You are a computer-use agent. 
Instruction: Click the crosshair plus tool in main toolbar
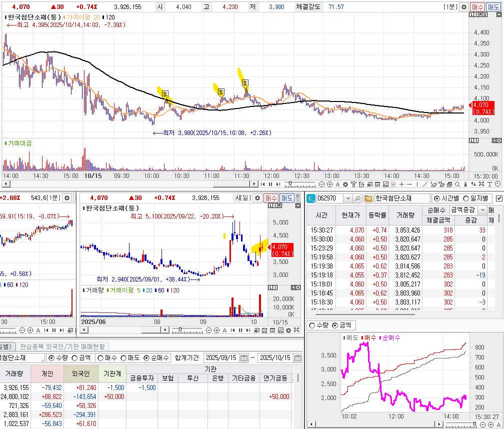pos(401,184)
